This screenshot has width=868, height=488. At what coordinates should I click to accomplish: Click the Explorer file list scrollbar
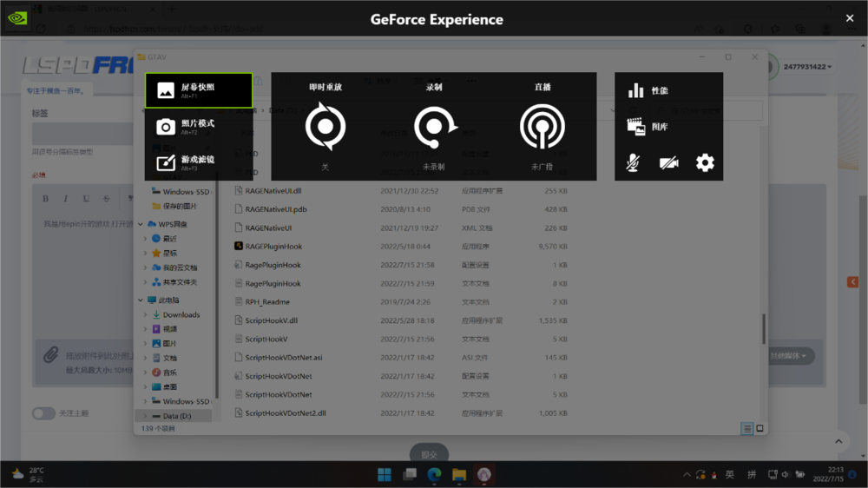(x=763, y=328)
